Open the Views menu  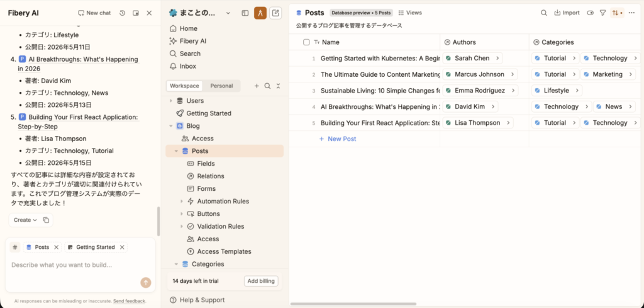coord(410,13)
